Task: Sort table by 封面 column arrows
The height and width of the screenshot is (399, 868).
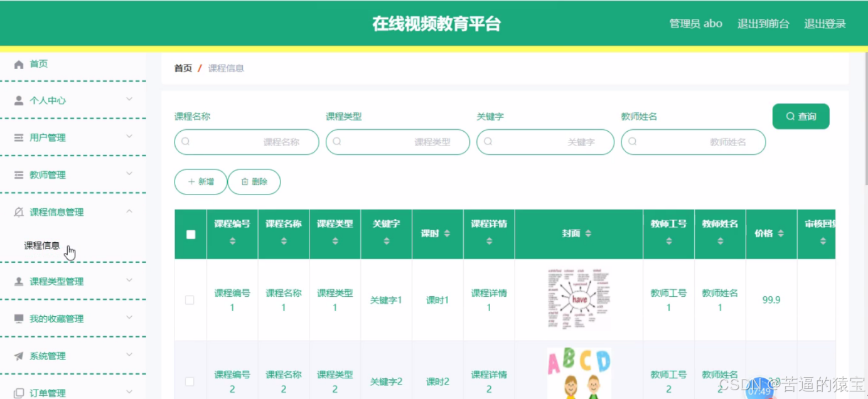Action: [588, 233]
